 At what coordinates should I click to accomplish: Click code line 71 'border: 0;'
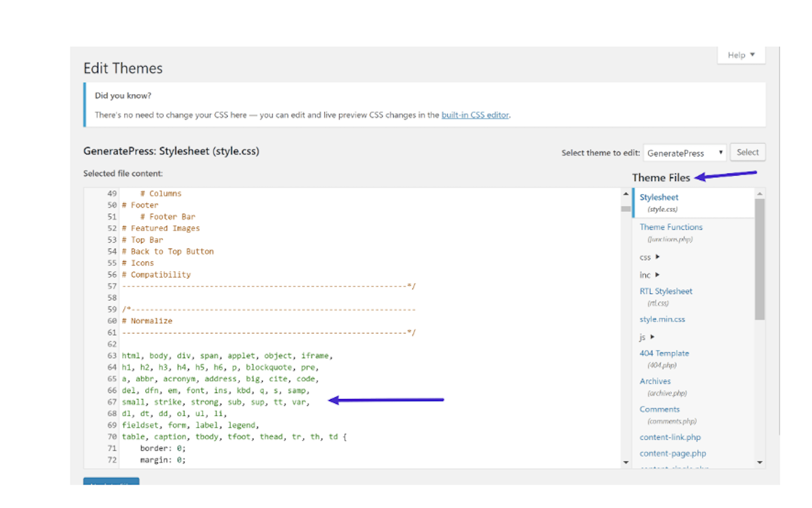(x=163, y=448)
